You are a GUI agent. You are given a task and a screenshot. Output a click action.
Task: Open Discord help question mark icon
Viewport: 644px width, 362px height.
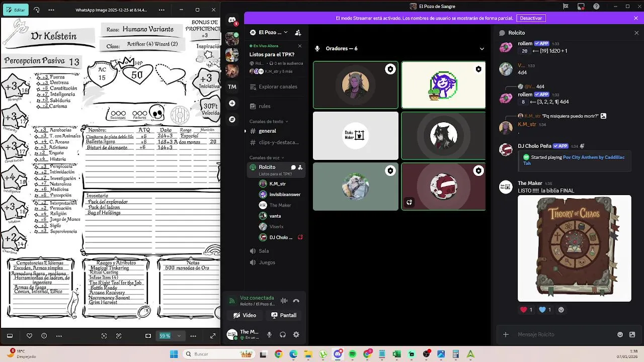point(596,7)
